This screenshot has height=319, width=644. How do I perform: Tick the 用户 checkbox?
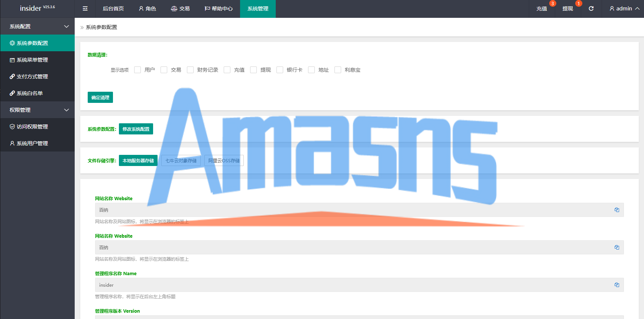[x=137, y=70]
